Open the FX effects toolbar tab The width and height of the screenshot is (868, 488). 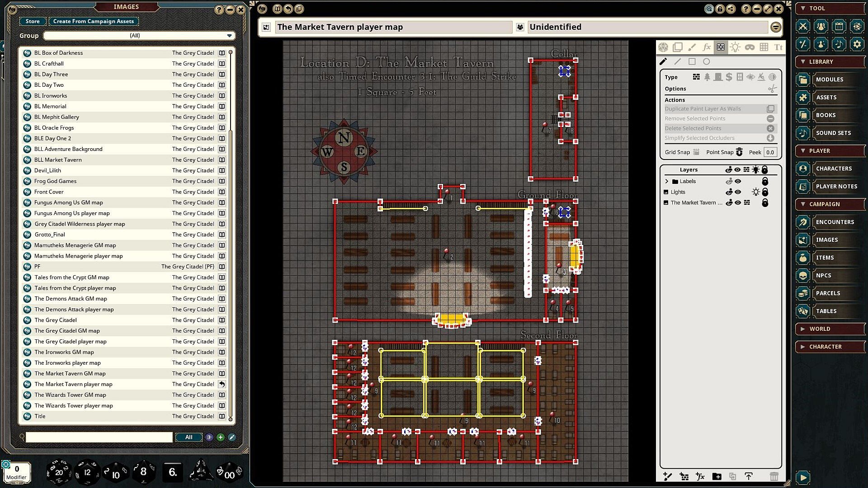(707, 47)
